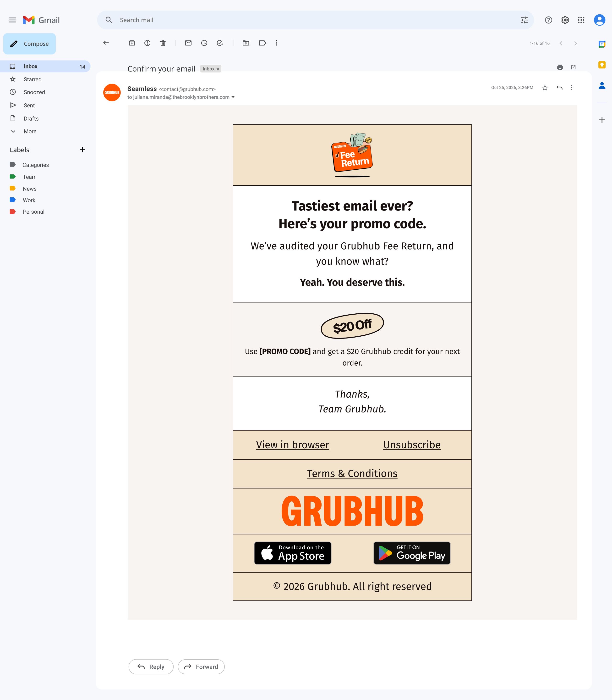Click the Gmail logo
This screenshot has height=700, width=612.
click(41, 20)
